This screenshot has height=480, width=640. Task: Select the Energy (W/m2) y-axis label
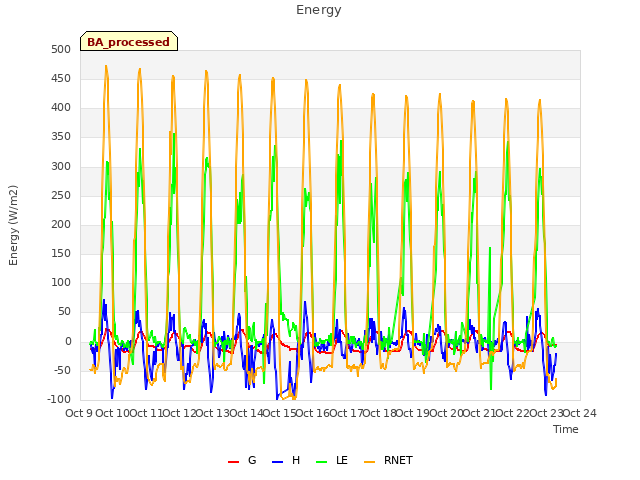13,225
